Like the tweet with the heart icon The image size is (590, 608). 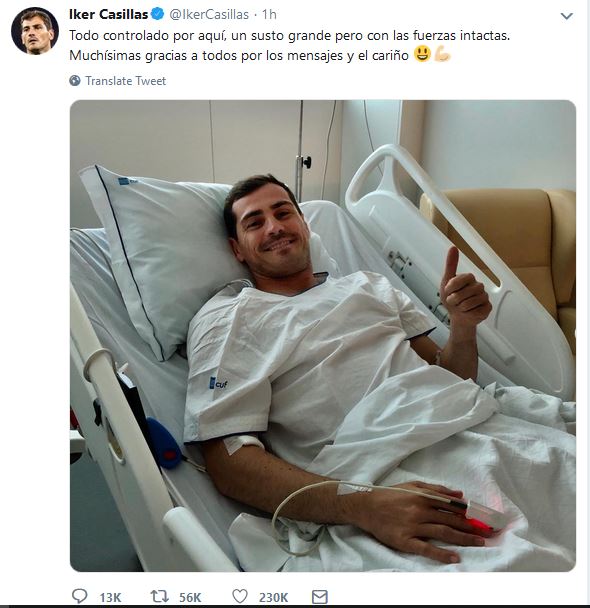click(240, 596)
